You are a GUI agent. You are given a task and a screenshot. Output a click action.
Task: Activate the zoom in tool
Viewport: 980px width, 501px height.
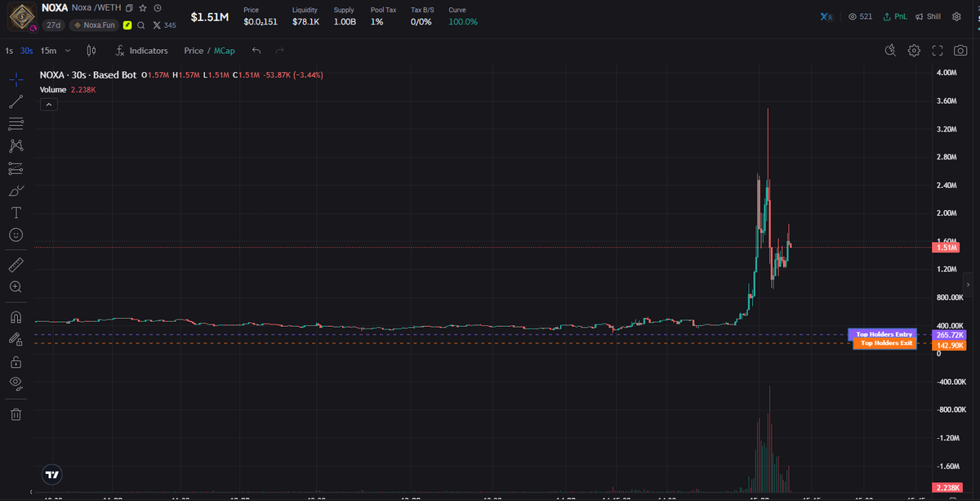click(x=16, y=287)
